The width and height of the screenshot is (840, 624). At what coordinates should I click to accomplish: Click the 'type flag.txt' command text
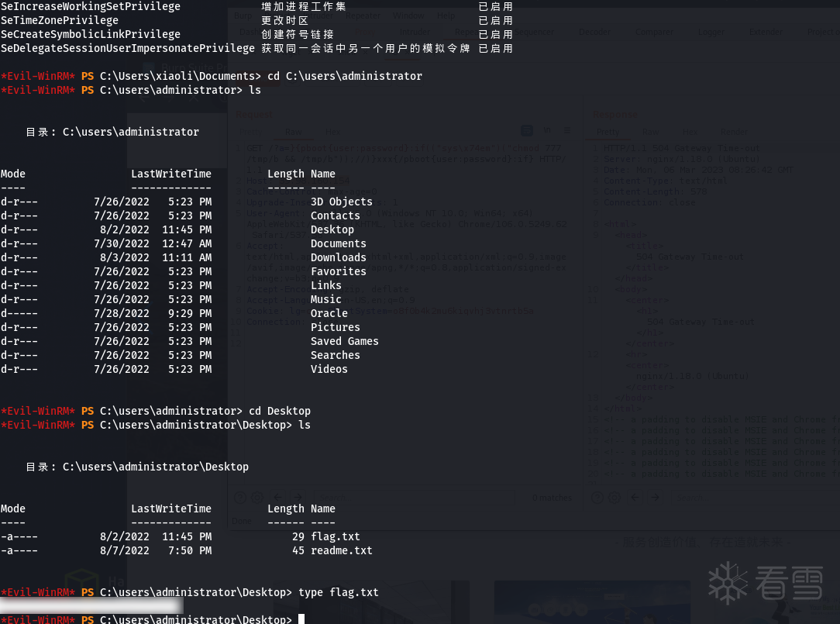click(x=339, y=592)
